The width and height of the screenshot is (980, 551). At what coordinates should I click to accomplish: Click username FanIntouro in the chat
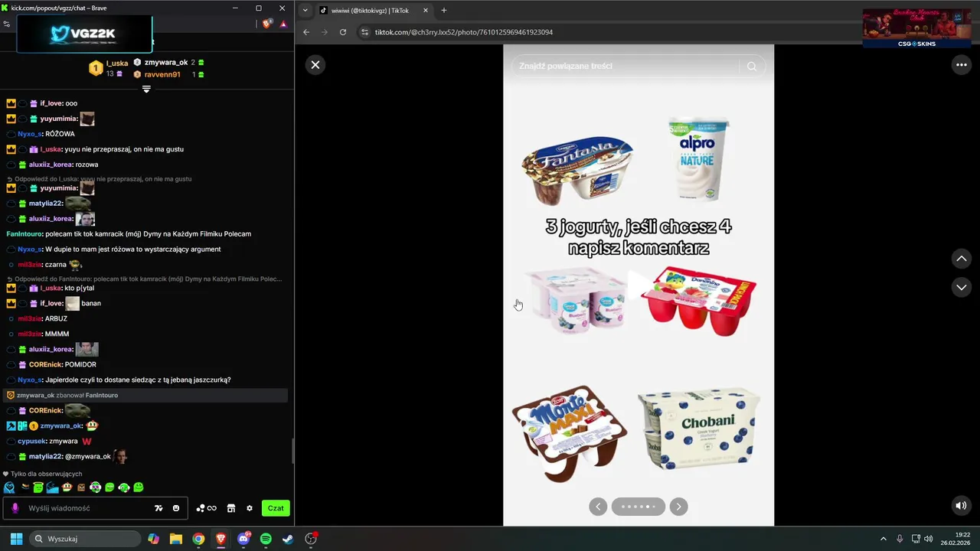[x=24, y=233]
